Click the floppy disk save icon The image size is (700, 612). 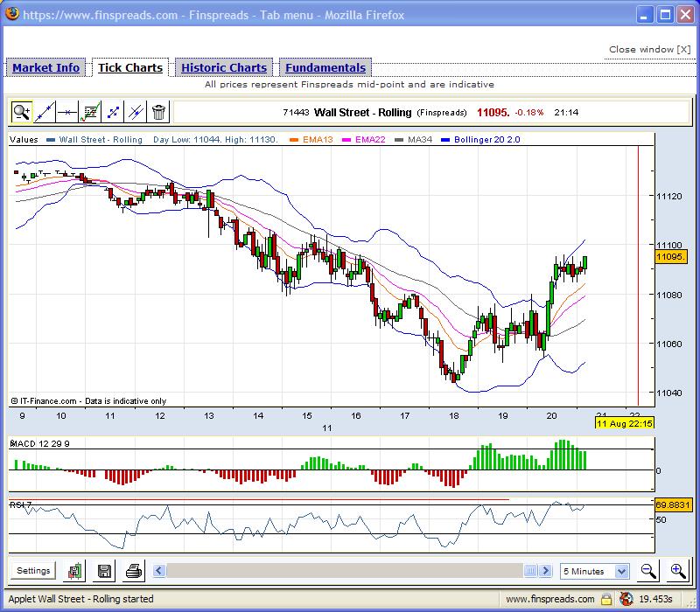(x=104, y=571)
